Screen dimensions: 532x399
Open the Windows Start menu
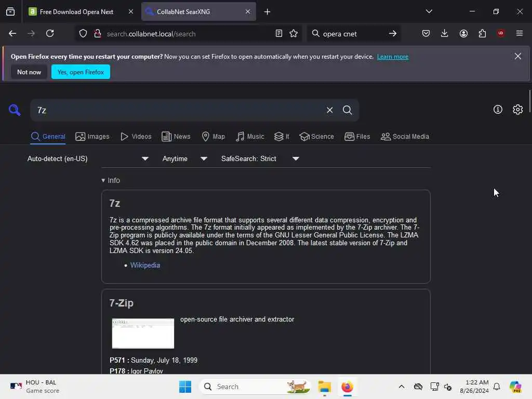(185, 387)
